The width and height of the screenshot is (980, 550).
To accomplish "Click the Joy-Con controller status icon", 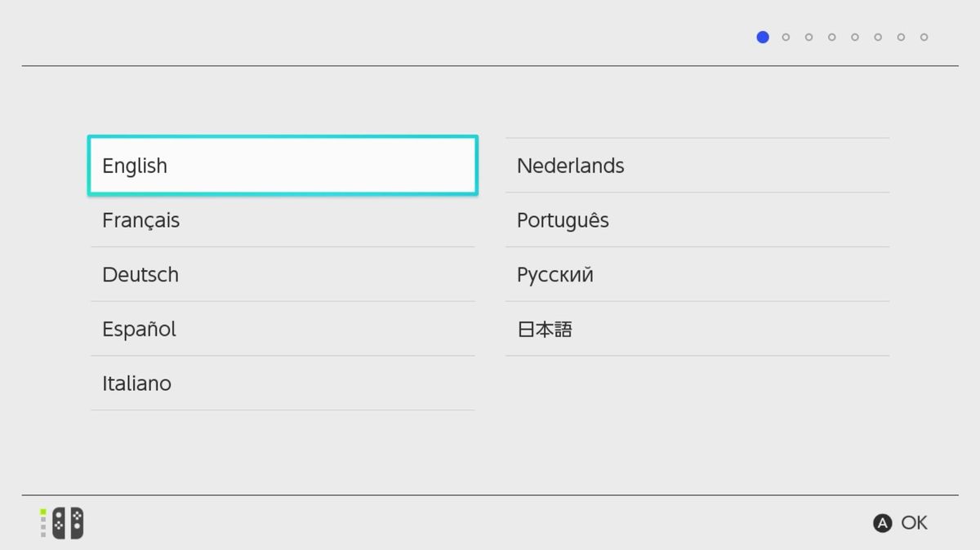I will point(69,523).
